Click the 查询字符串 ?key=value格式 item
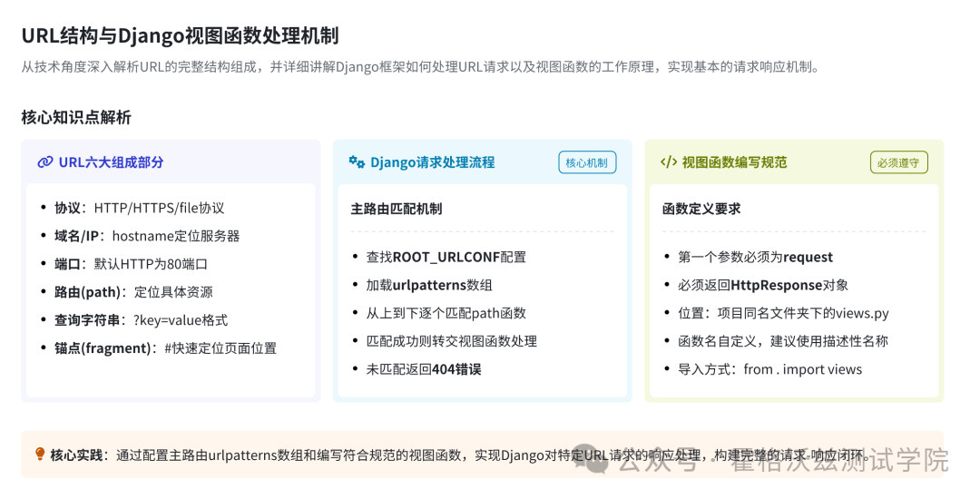The width and height of the screenshot is (980, 499). coord(142,320)
